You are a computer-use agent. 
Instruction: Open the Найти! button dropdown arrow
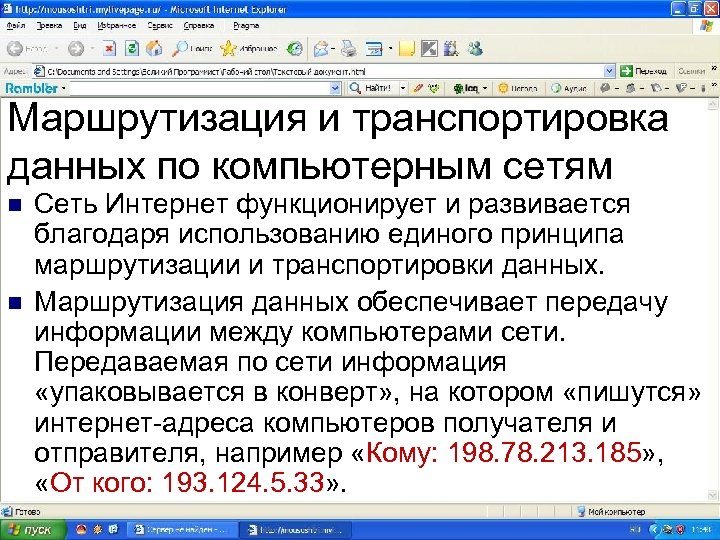click(403, 88)
